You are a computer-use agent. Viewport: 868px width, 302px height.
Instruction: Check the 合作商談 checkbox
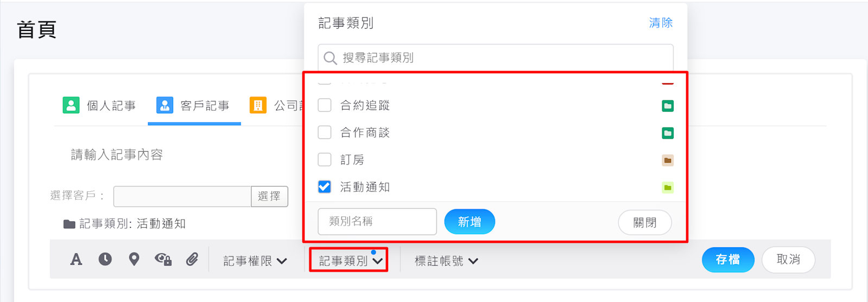tap(325, 132)
